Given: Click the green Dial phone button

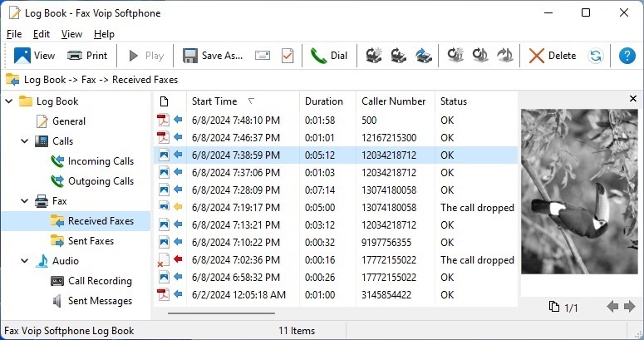Looking at the screenshot, I should click(x=328, y=56).
